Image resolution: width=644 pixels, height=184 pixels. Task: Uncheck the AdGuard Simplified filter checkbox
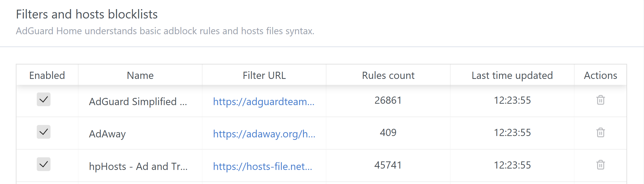(44, 100)
